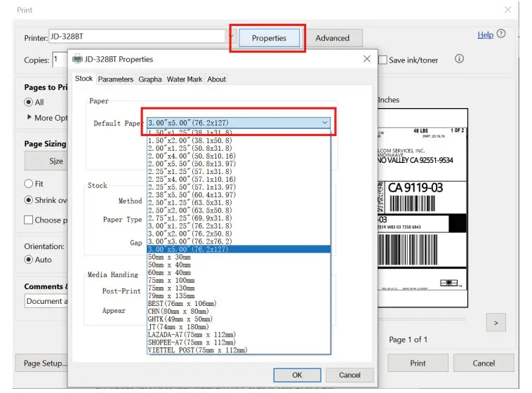Pick SHOPEE-A7(75mm x 112mm) paper option

[239, 342]
